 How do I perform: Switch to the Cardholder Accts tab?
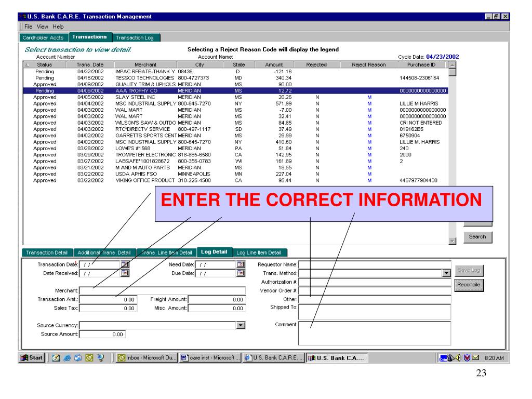pyautogui.click(x=43, y=37)
